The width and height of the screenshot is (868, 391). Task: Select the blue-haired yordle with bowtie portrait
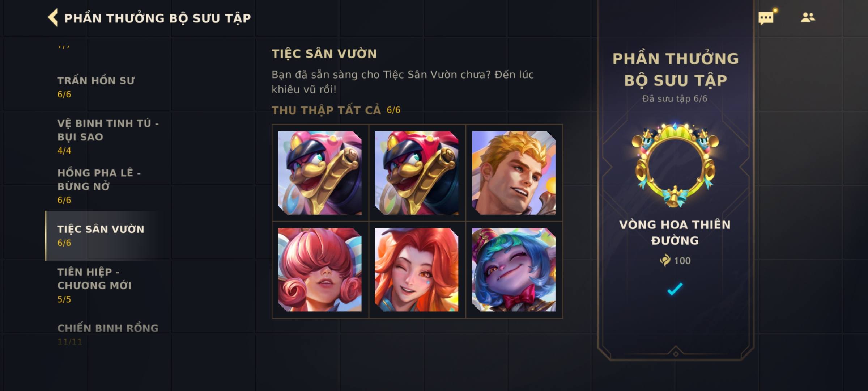pyautogui.click(x=514, y=270)
